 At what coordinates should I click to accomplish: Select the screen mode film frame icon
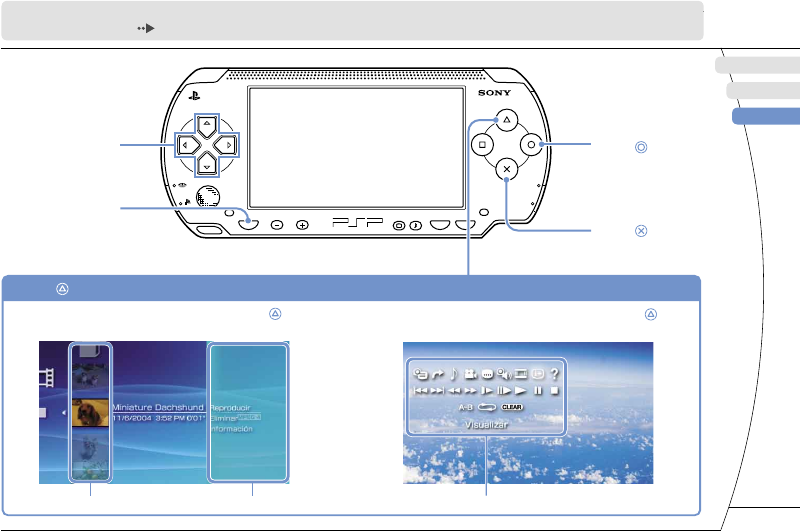(521, 374)
